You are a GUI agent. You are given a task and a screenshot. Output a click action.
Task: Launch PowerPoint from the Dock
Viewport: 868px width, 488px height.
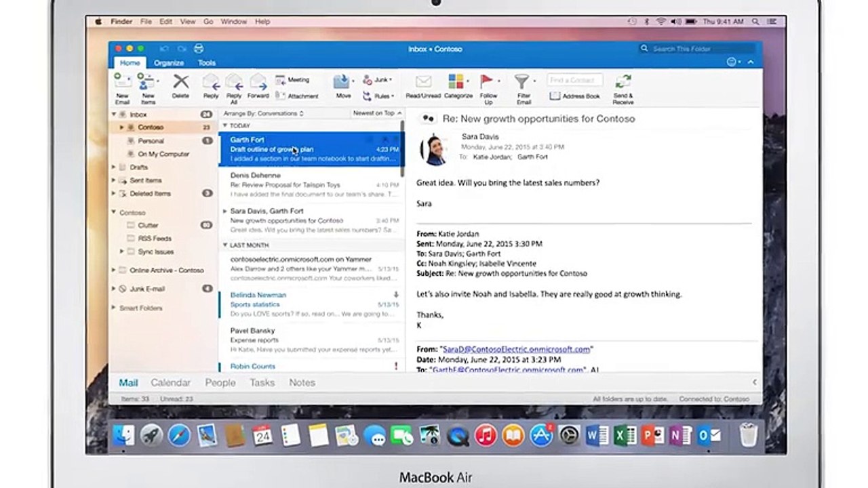(653, 435)
